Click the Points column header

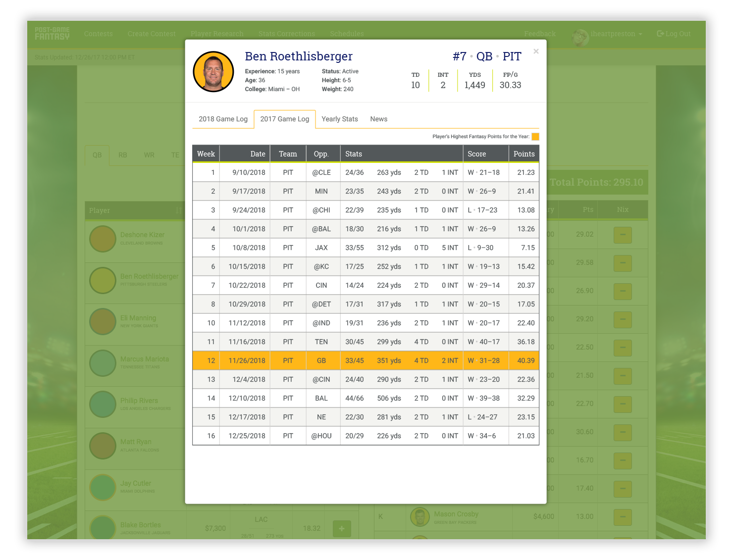(x=524, y=154)
